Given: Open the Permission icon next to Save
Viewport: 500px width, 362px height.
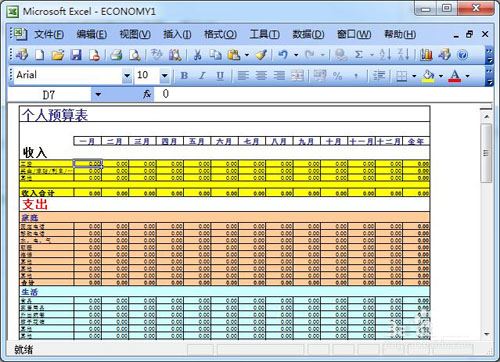Looking at the screenshot, I should click(95, 55).
